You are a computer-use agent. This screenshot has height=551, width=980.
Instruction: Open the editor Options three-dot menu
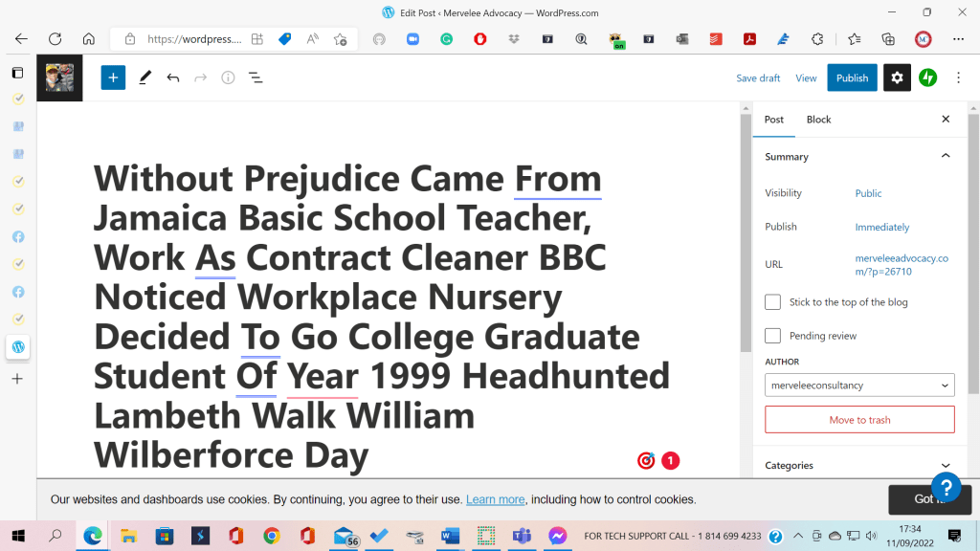[958, 77]
